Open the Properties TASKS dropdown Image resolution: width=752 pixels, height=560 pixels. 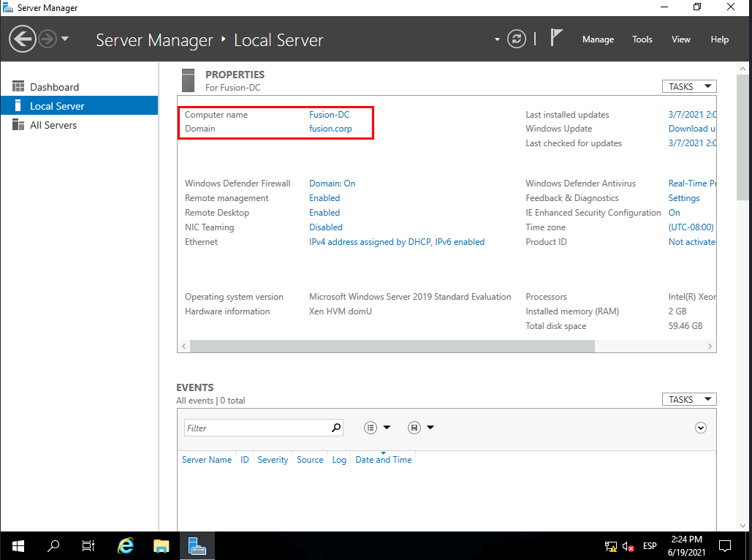click(x=689, y=86)
